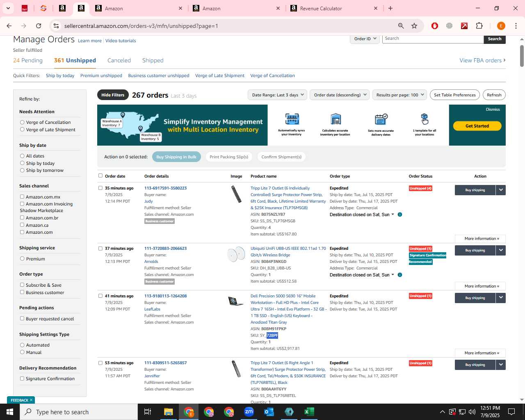Open Task View on taskbar
Screen dimensions: 525x420
pos(148,412)
